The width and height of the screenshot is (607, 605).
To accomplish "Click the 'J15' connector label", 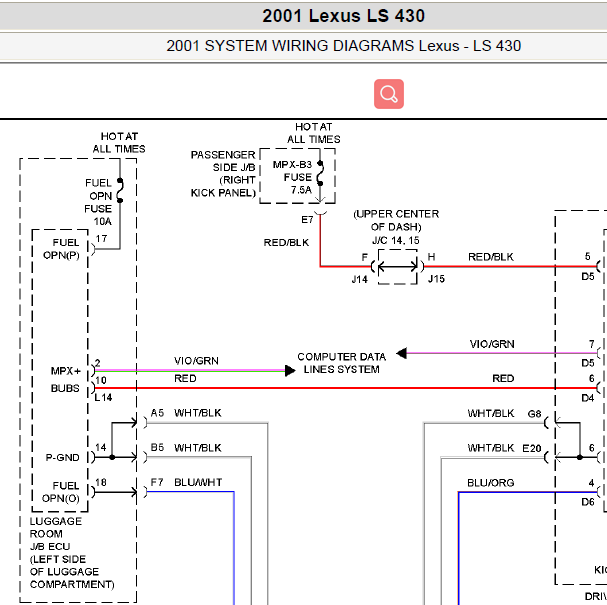I will [x=436, y=279].
